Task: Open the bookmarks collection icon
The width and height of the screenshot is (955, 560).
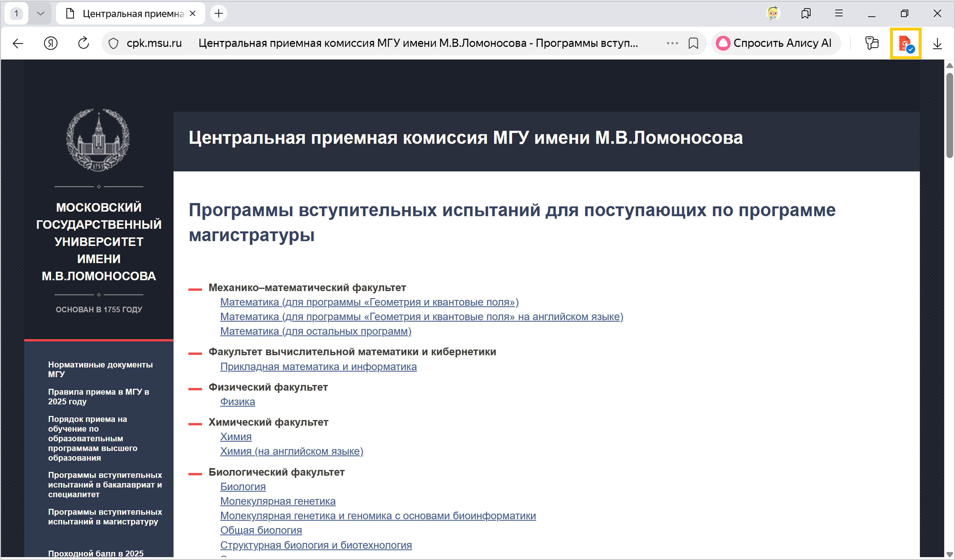Action: 806,14
